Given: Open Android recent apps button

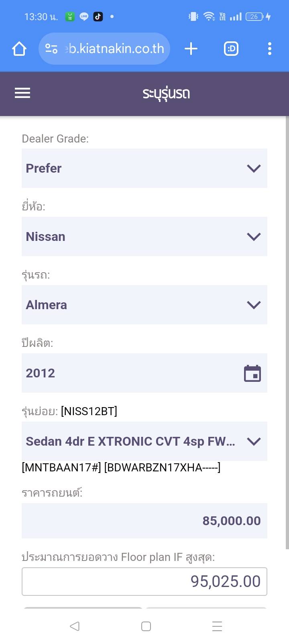Looking at the screenshot, I should pos(217,626).
